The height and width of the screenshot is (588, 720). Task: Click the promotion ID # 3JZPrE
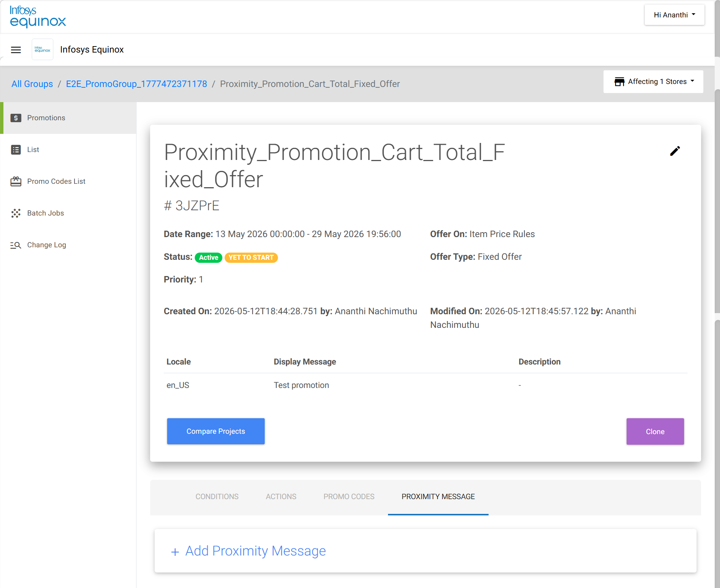[x=192, y=206]
